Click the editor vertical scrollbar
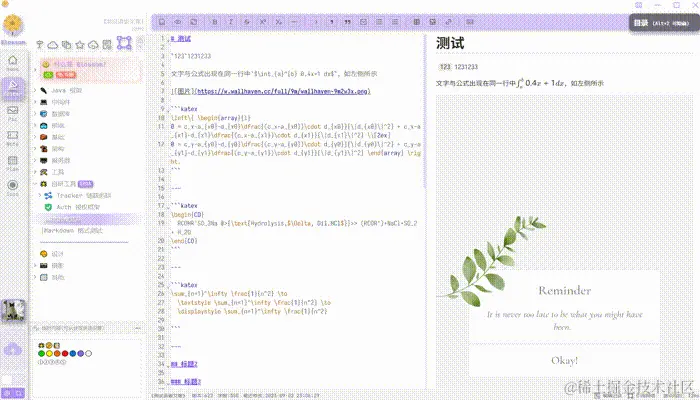 (424, 112)
